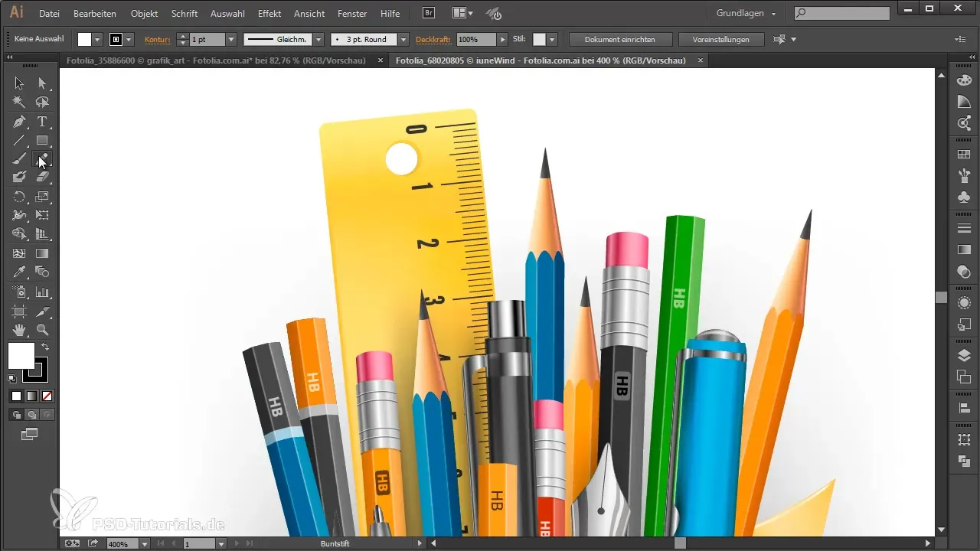Select the Eraser tool
Image resolution: width=980 pixels, height=551 pixels.
click(x=42, y=177)
